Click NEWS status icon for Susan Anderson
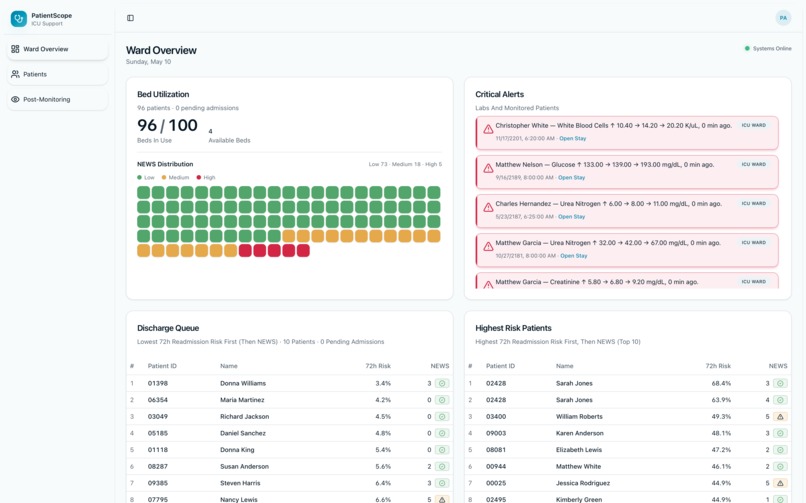 point(442,467)
